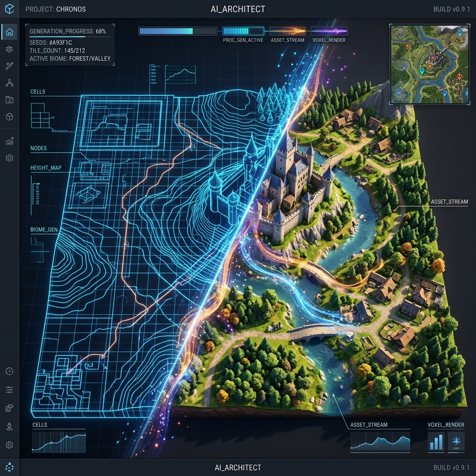The height and width of the screenshot is (476, 476).
Task: Click the CELLS block diagram under the upper CELLS label
Action: point(42,117)
